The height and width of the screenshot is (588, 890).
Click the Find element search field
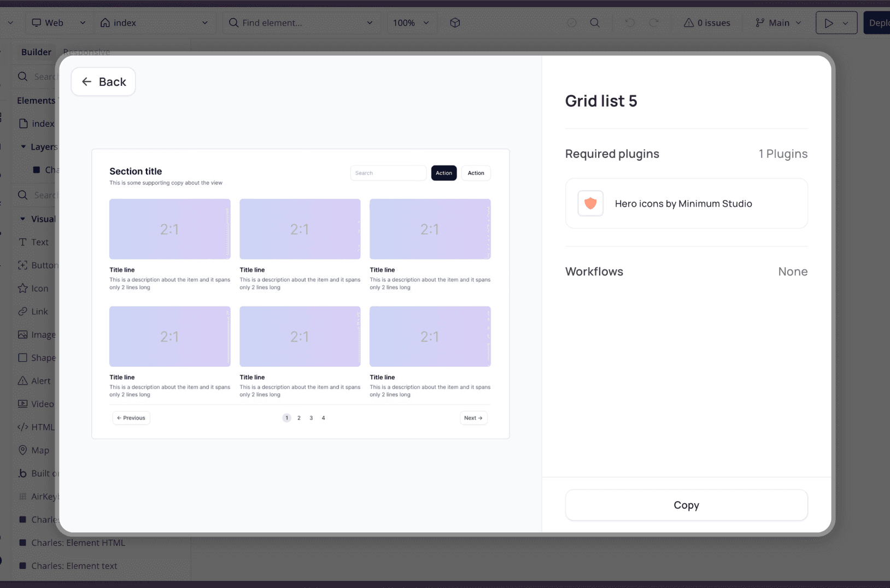[x=301, y=23]
